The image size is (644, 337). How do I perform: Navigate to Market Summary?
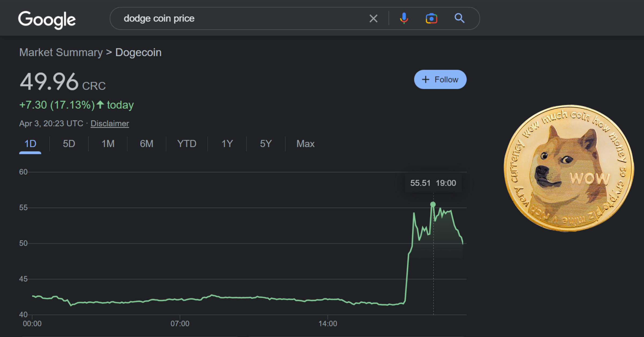61,52
